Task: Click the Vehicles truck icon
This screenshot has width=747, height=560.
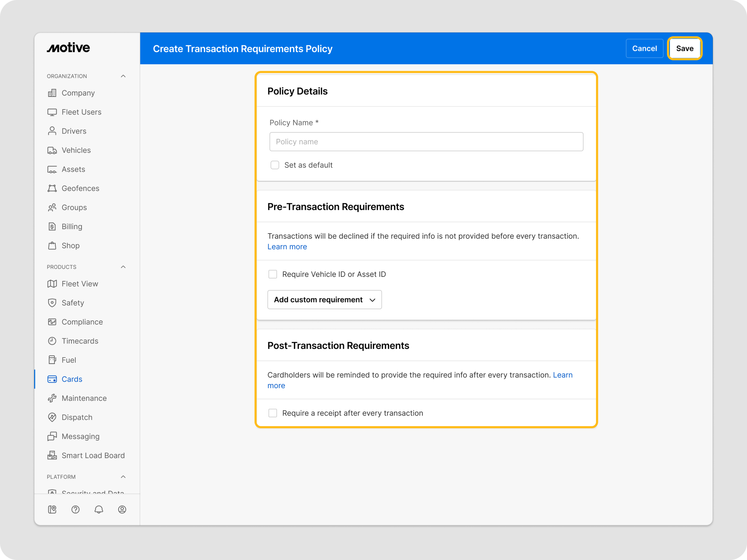Action: pos(52,150)
